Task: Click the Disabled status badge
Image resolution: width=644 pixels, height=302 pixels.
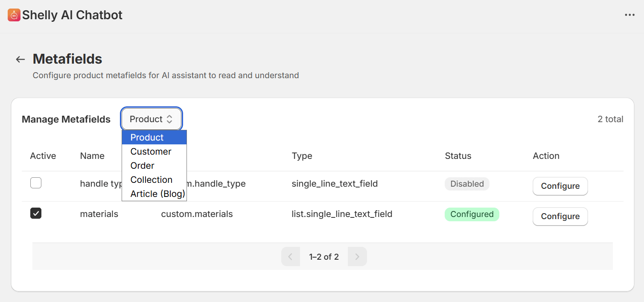Action: 467,184
